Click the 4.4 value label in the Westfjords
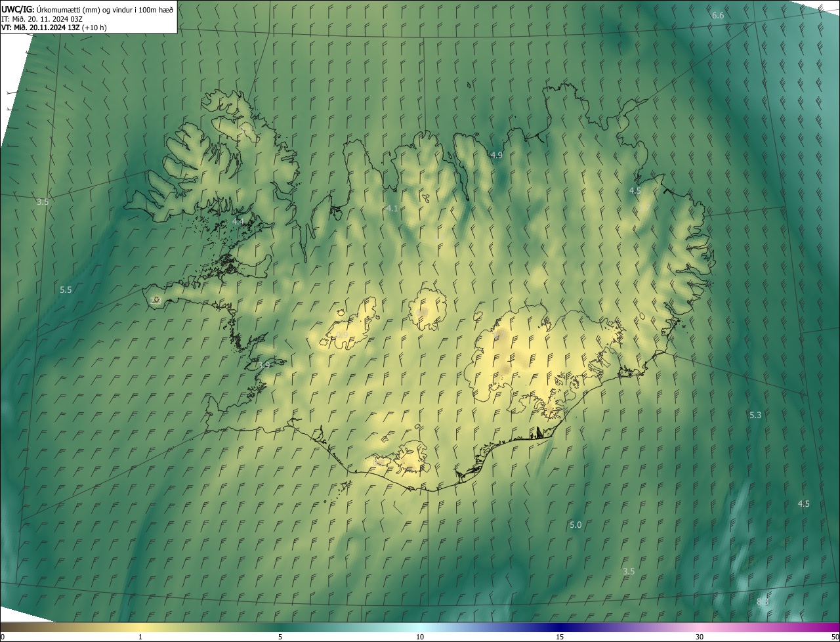This screenshot has height=642, width=840. [x=238, y=222]
